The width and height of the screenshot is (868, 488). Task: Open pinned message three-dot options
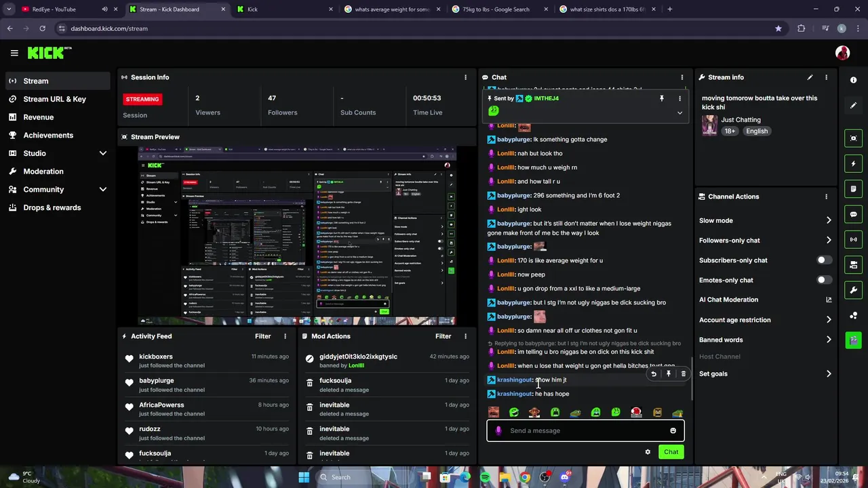(x=679, y=98)
